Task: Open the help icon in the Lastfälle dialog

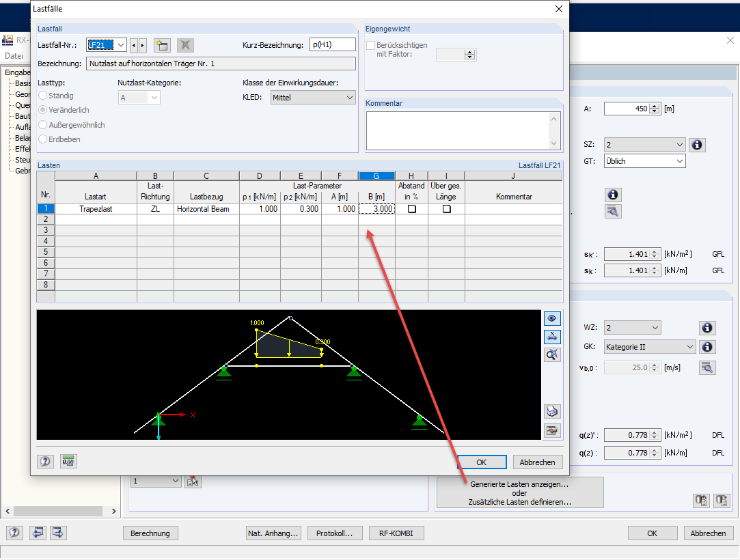Action: pyautogui.click(x=45, y=461)
